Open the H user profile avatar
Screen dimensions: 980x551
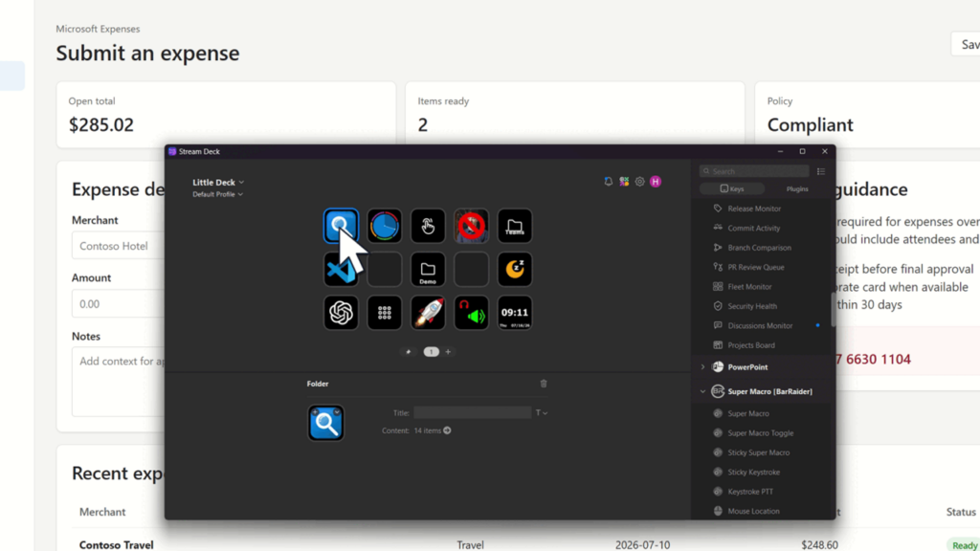[x=656, y=181]
